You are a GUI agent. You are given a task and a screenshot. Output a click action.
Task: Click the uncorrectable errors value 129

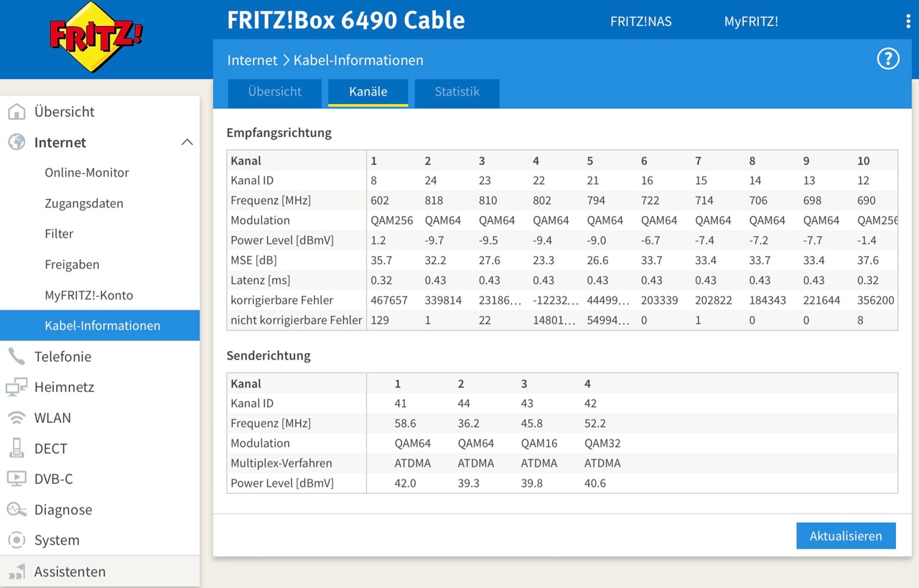380,320
